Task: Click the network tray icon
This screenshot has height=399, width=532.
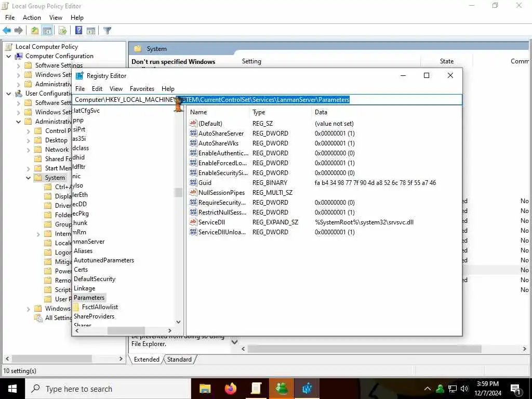Action: 453,389
